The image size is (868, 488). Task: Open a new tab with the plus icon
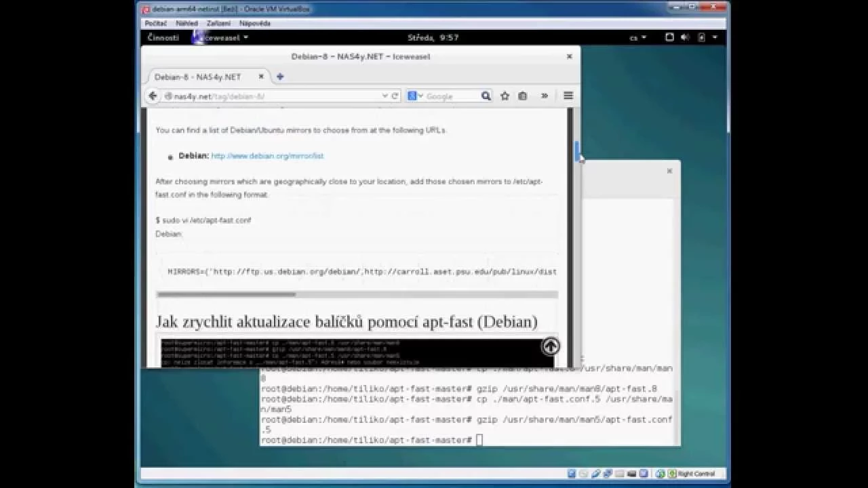[x=280, y=77]
